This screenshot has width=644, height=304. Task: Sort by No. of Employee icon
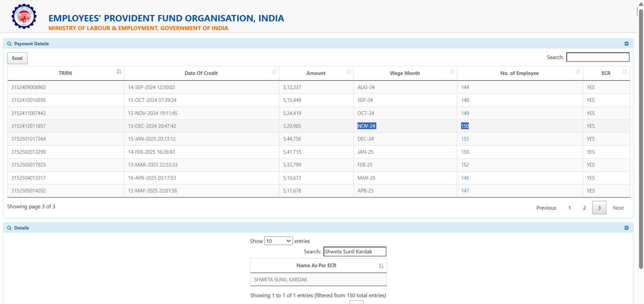[578, 72]
